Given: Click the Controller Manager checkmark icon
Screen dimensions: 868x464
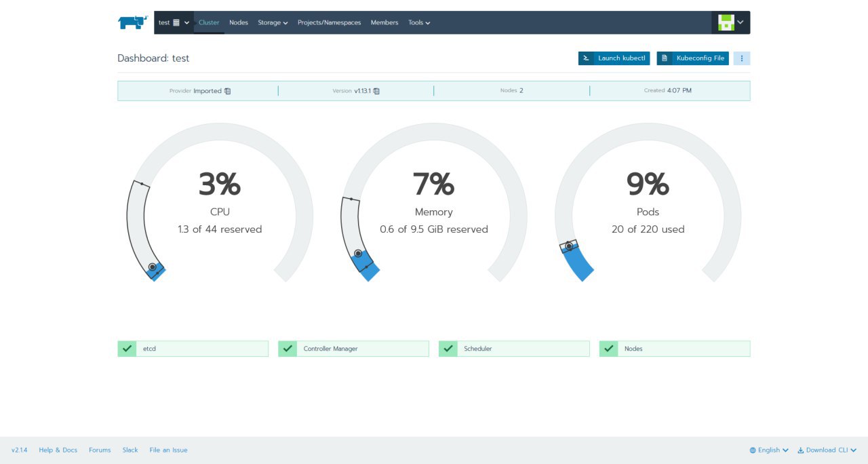Looking at the screenshot, I should 288,349.
